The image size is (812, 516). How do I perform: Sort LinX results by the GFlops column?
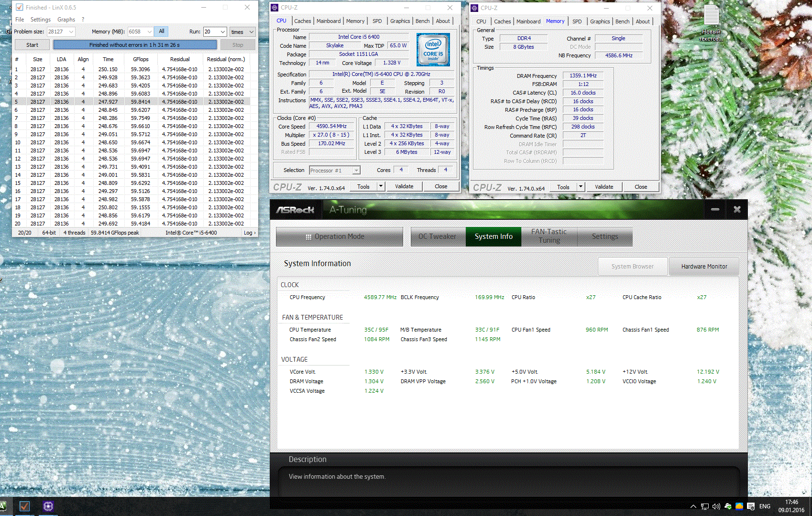pyautogui.click(x=141, y=59)
